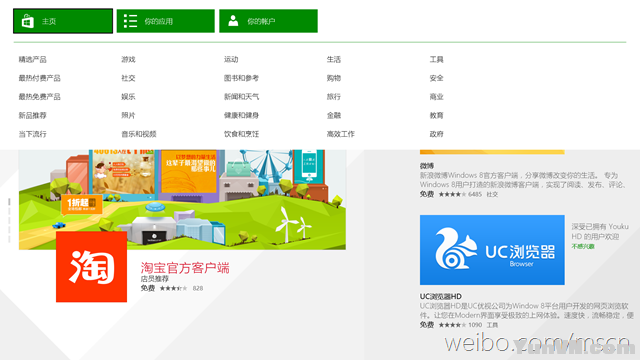Image resolution: width=640 pixels, height=360 pixels.
Task: Open the 游戏 category
Action: (x=128, y=60)
